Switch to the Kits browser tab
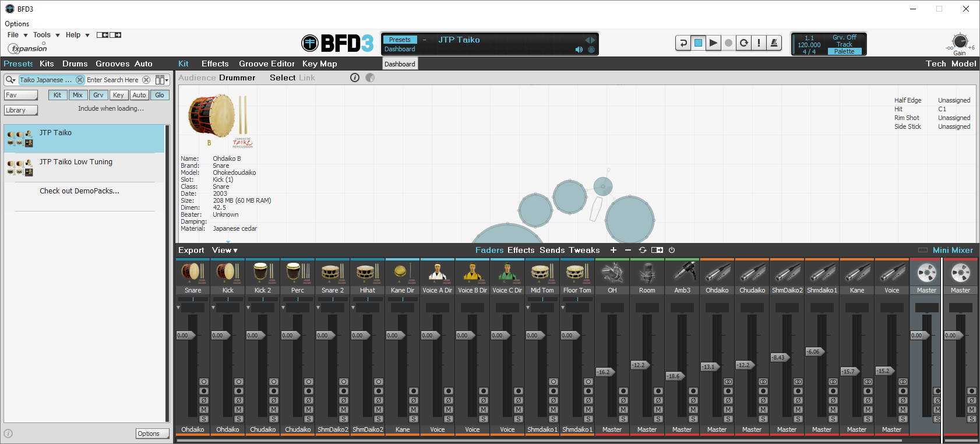 tap(47, 64)
